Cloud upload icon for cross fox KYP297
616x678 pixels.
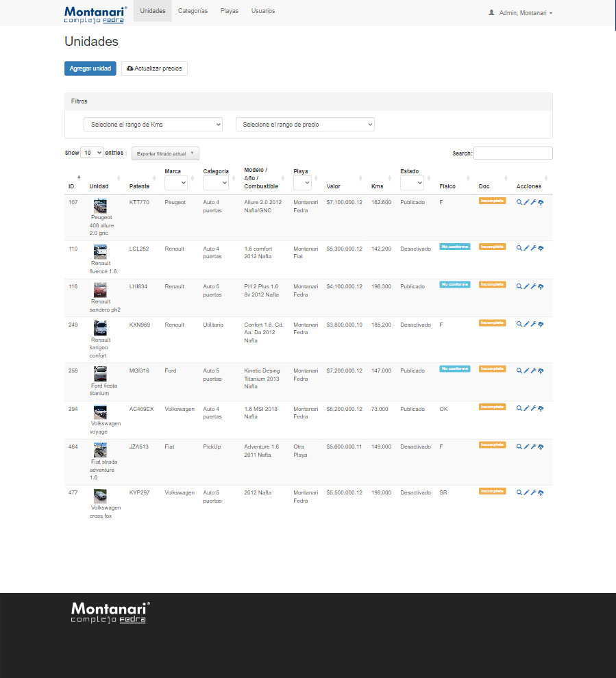(x=541, y=492)
